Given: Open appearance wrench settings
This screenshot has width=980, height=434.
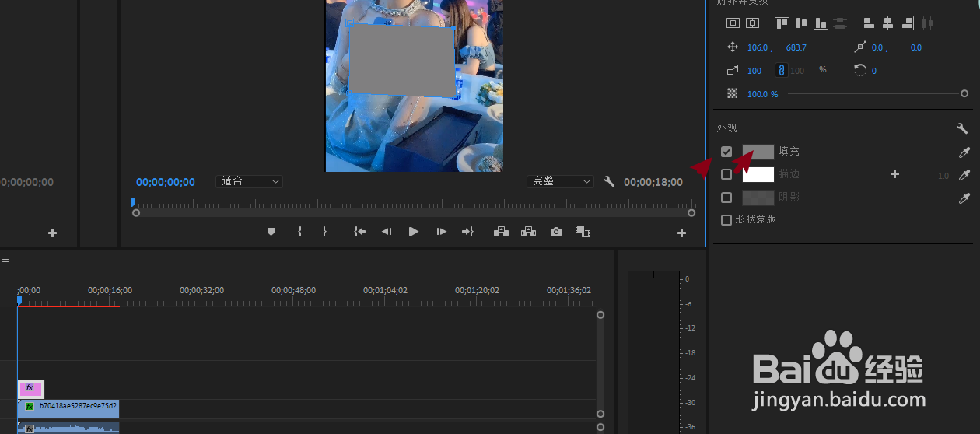Looking at the screenshot, I should point(962,128).
